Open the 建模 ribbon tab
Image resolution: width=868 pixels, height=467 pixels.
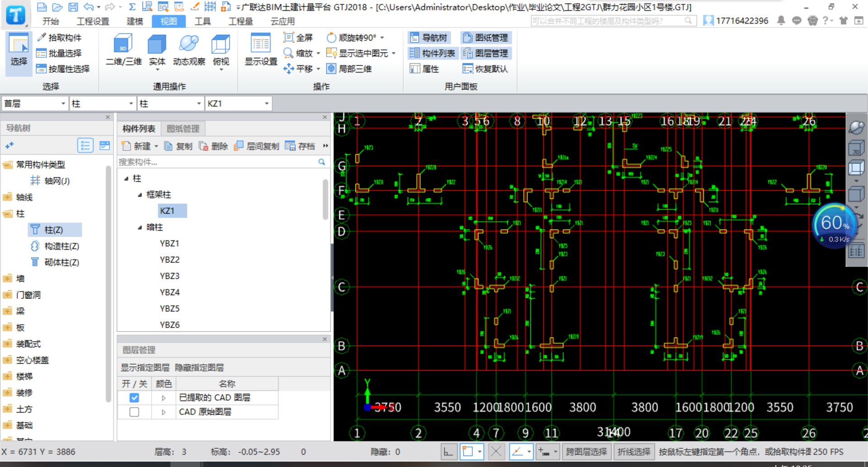click(135, 21)
